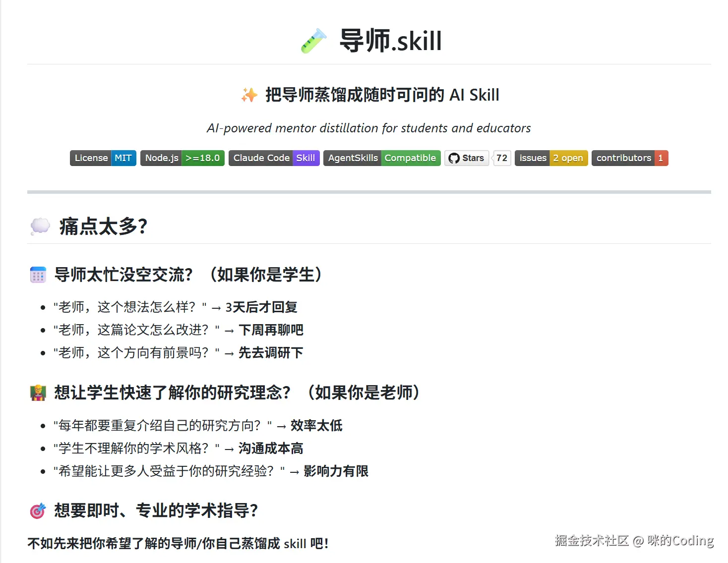The height and width of the screenshot is (563, 728).
Task: Click the 痛点太多? section heading
Action: click(103, 226)
